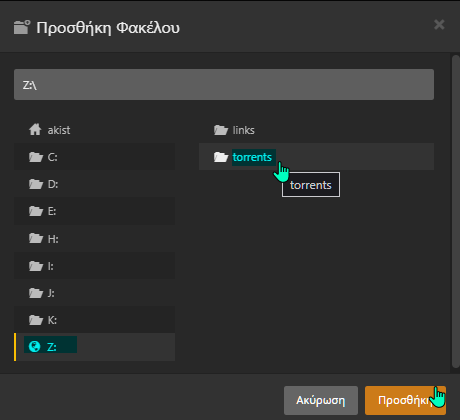460x420 pixels.
Task: Click the Z:\ path input field
Action: click(224, 85)
